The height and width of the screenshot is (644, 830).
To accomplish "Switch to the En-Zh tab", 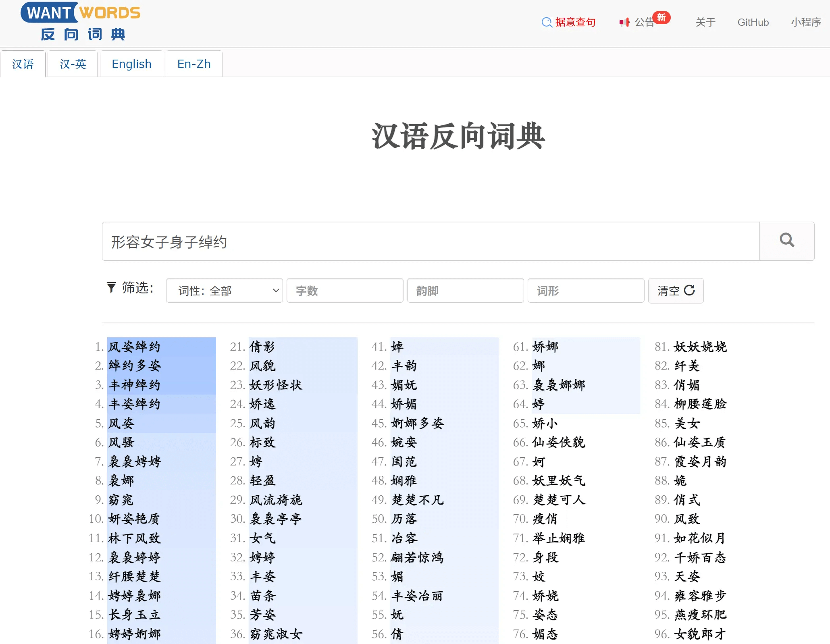I will click(x=194, y=64).
